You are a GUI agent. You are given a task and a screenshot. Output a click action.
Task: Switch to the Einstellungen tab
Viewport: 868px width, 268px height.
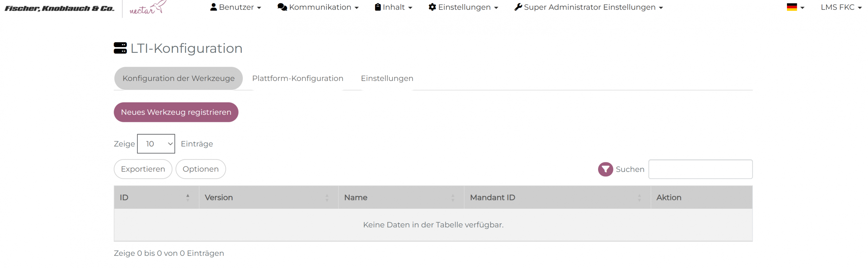pyautogui.click(x=387, y=78)
